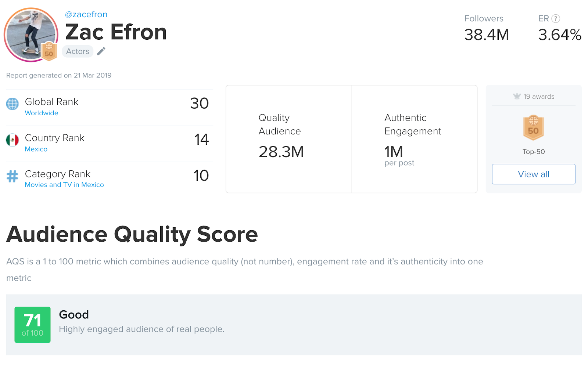Click the ER question mark help icon

556,18
